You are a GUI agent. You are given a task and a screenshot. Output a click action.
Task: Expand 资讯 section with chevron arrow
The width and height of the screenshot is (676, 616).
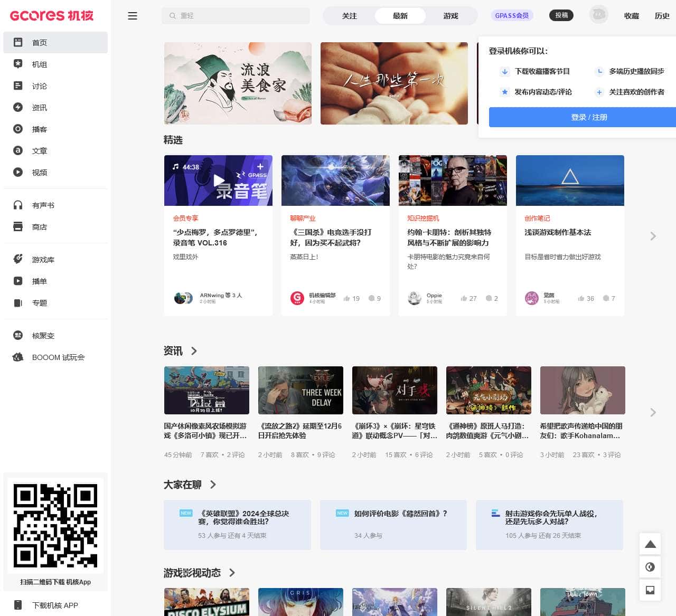coord(194,351)
